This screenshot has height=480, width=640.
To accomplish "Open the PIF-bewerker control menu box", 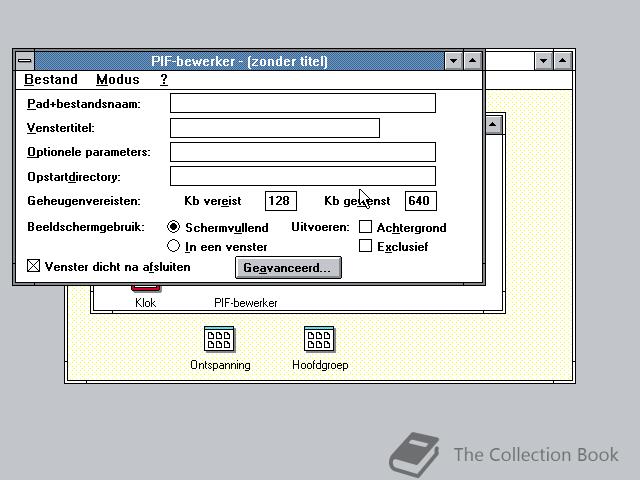I will [25, 61].
